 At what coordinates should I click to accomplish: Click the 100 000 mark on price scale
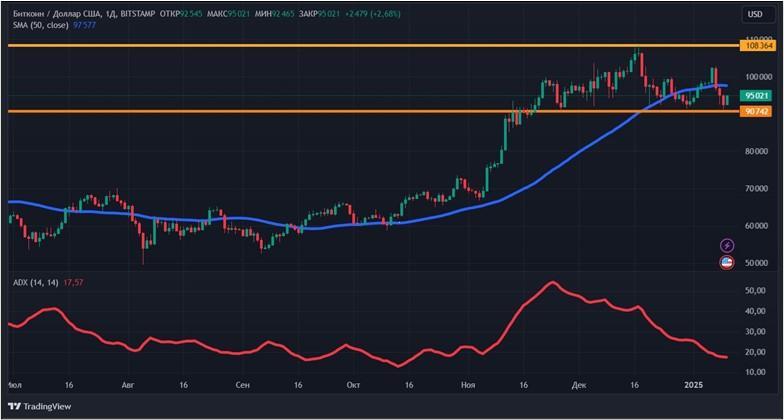(758, 76)
